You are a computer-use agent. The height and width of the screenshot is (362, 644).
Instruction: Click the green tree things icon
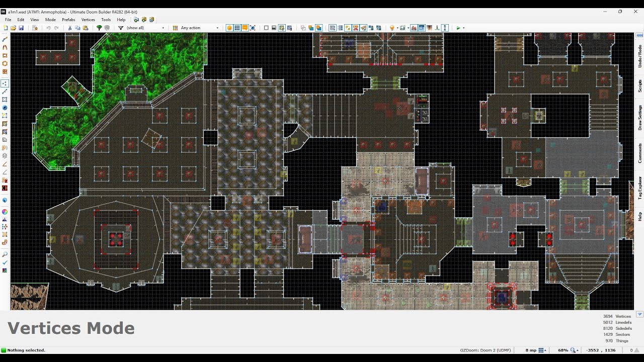pyautogui.click(x=99, y=28)
